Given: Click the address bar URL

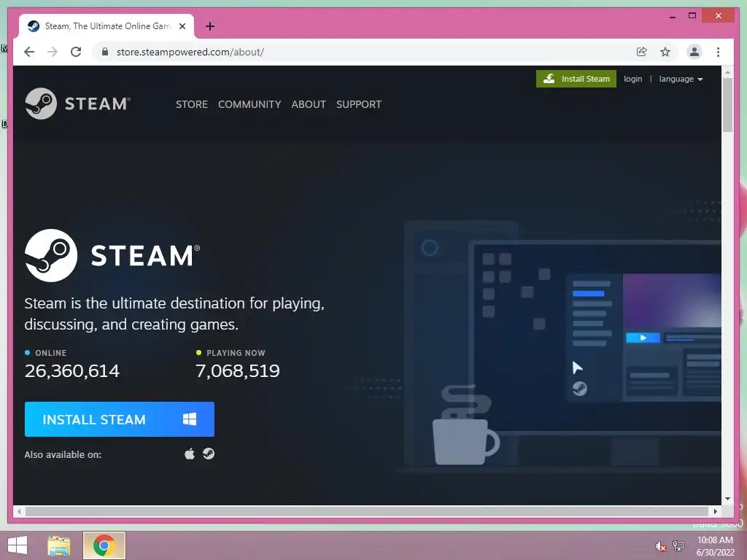Looking at the screenshot, I should click(190, 52).
